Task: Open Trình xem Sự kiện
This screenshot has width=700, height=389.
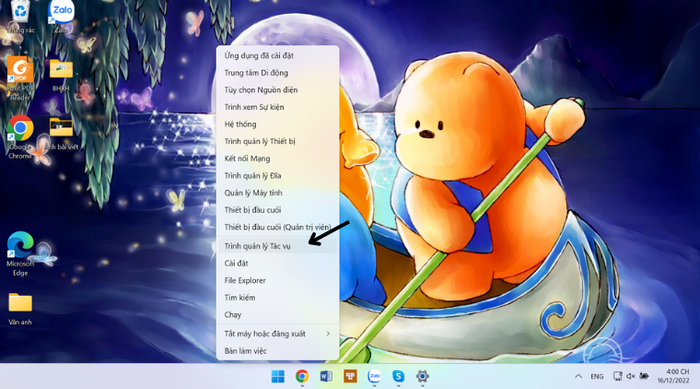Action: [x=278, y=107]
